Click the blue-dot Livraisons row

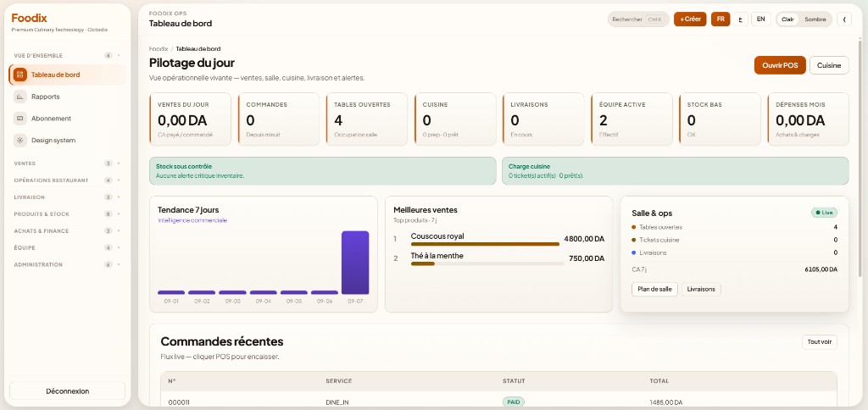(734, 252)
